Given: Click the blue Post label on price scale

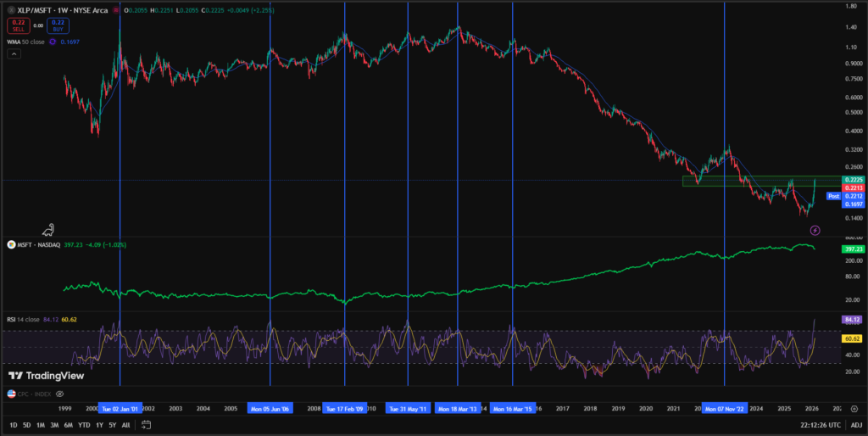Looking at the screenshot, I should point(834,196).
